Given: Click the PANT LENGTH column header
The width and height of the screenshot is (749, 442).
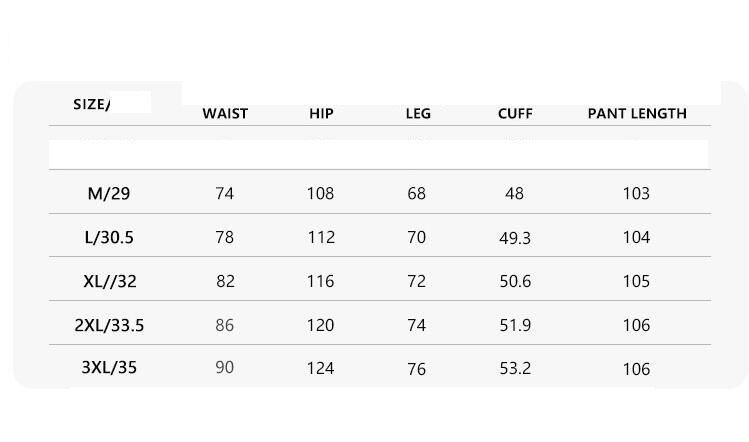Looking at the screenshot, I should coord(637,113).
